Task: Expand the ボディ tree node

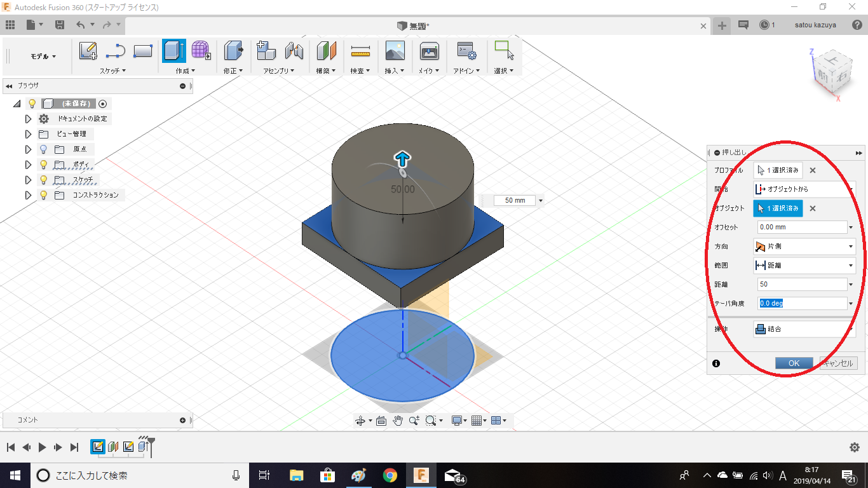Action: coord(28,165)
